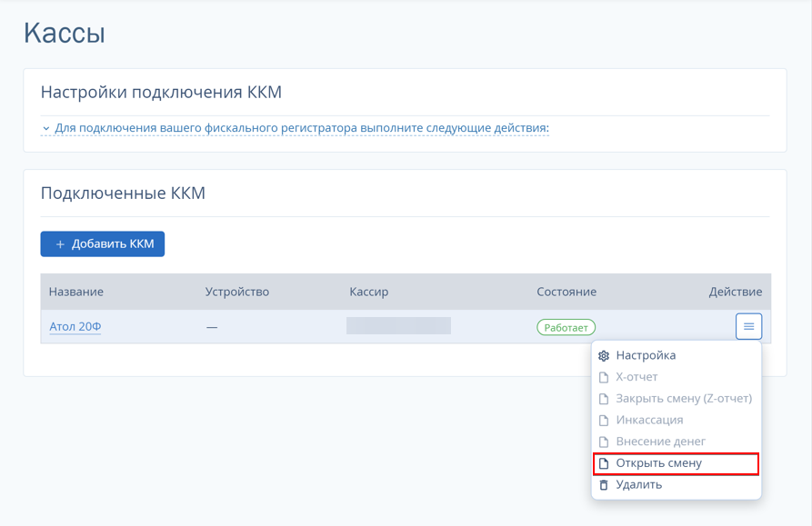Click the document icon beside Закрыть смену

[x=603, y=399]
